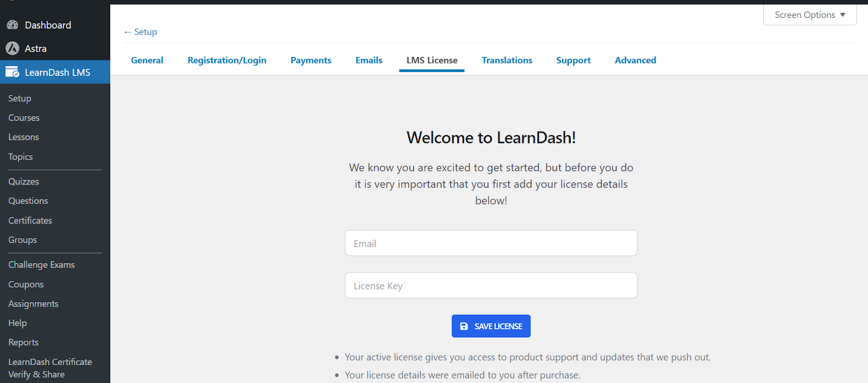This screenshot has width=868, height=383.
Task: Click the 'Welcome to LearnDash!' heading
Action: click(x=491, y=137)
